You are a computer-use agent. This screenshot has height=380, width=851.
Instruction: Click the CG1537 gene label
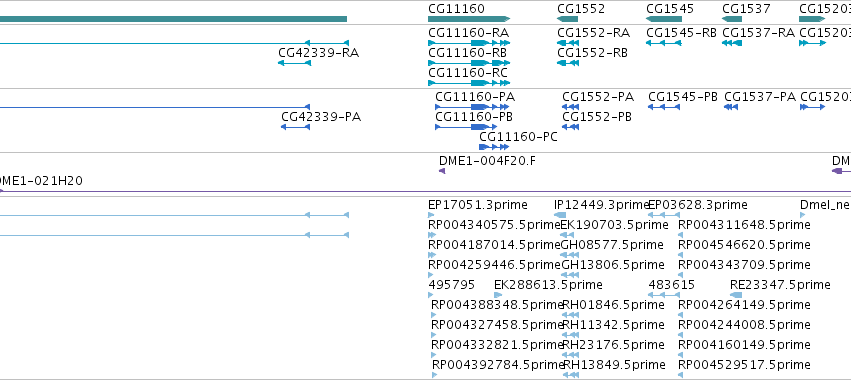click(746, 9)
